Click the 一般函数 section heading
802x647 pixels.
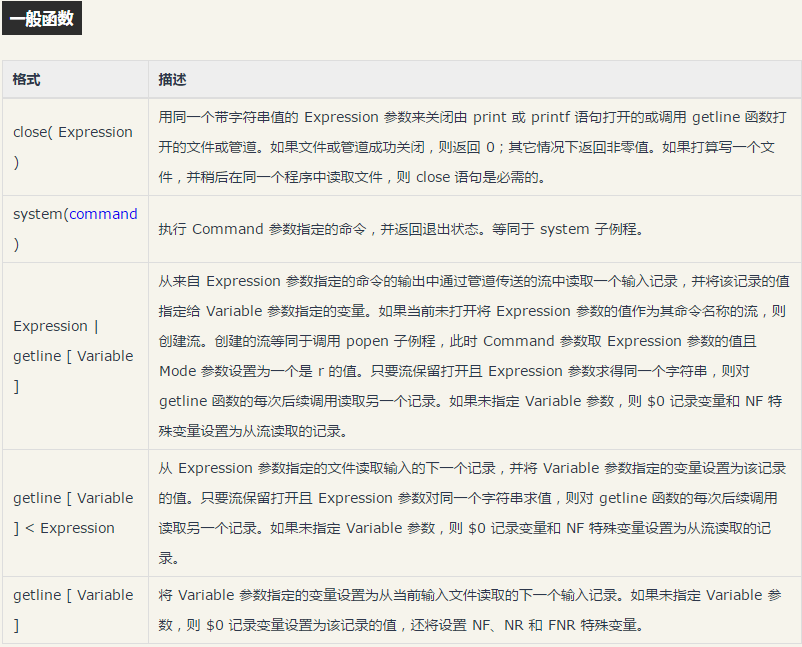(42, 18)
